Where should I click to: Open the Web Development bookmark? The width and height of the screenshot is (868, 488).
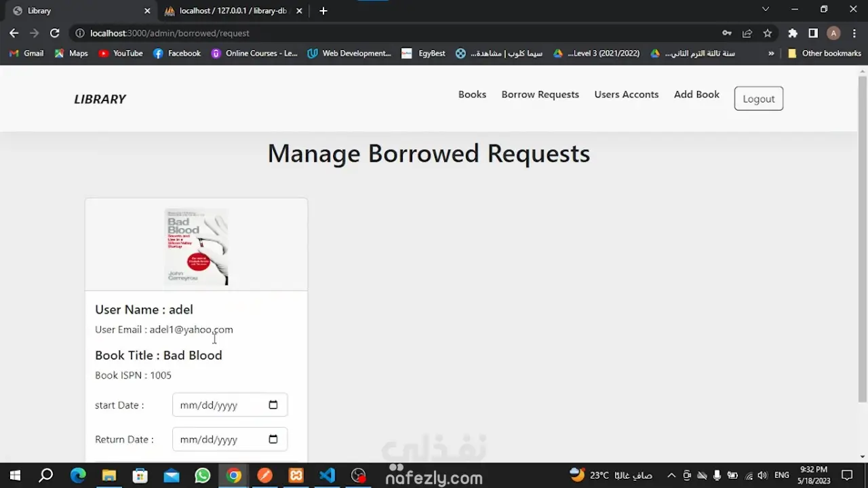coord(349,54)
